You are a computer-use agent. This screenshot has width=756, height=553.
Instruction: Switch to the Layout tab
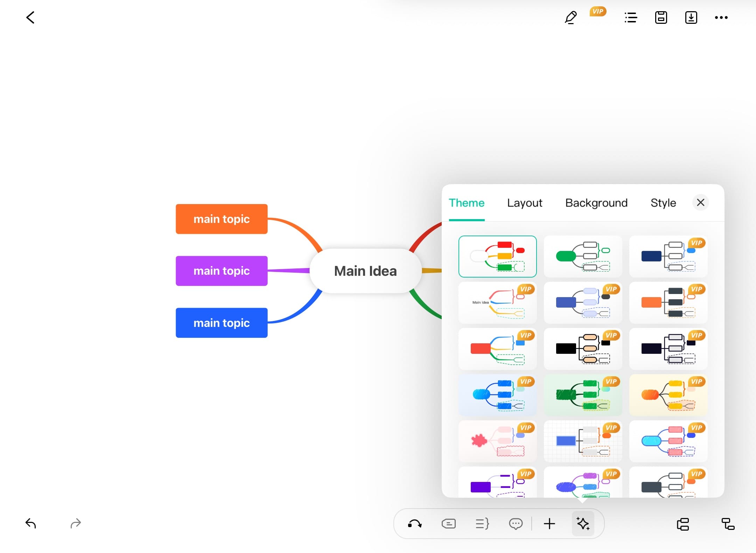click(525, 203)
